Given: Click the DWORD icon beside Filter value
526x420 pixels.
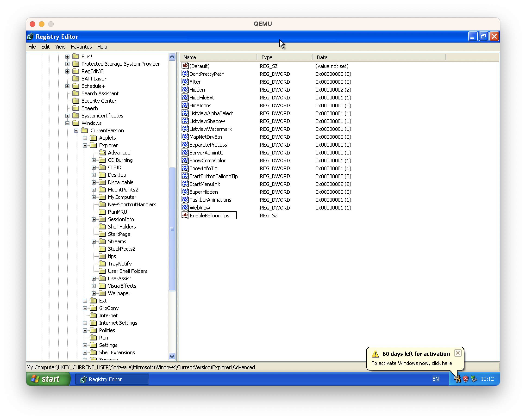Looking at the screenshot, I should [185, 81].
